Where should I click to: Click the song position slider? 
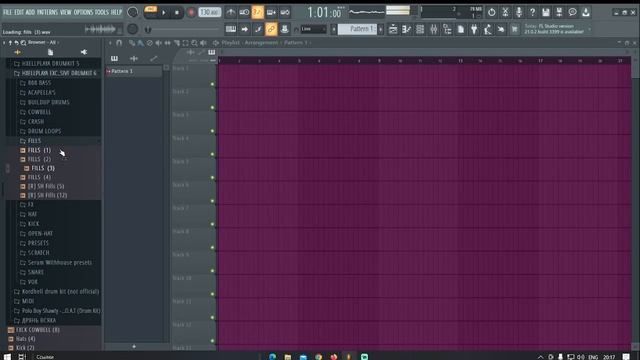(x=184, y=29)
